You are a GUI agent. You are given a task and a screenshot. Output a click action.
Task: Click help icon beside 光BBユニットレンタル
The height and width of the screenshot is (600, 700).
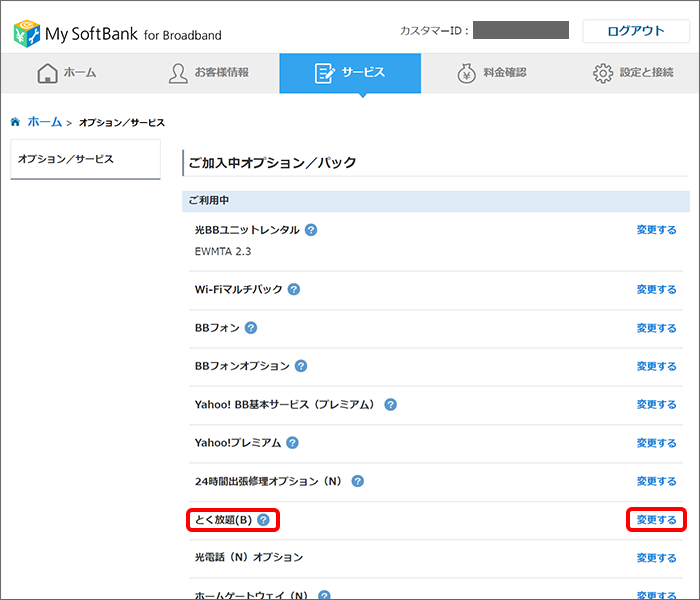click(311, 230)
